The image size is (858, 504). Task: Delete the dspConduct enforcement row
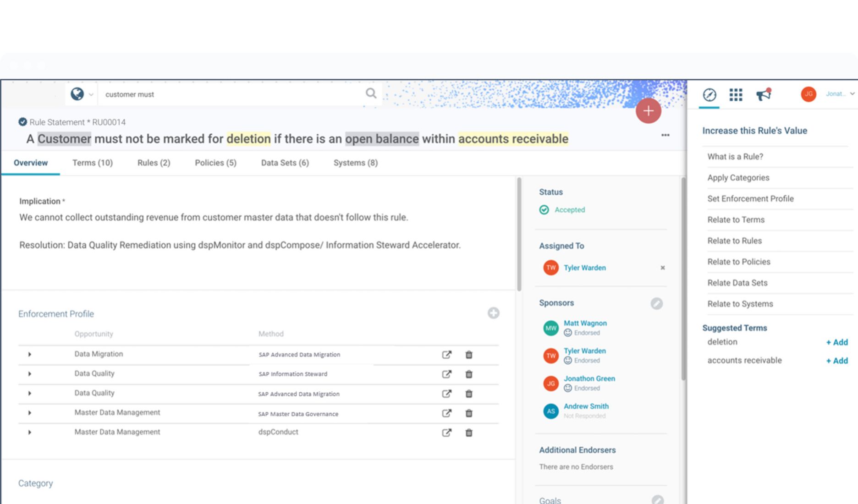468,433
